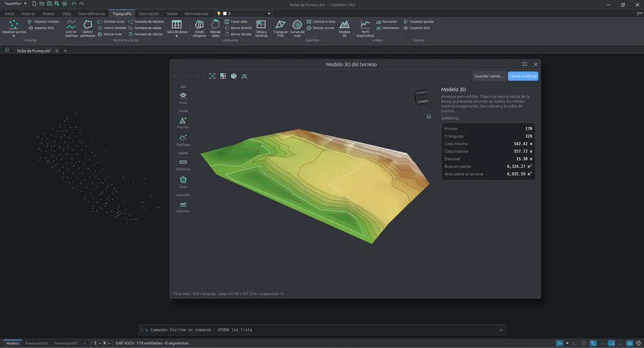This screenshot has width=644, height=348.
Task: Toggle the ortho status bar icon
Action: pos(575,343)
